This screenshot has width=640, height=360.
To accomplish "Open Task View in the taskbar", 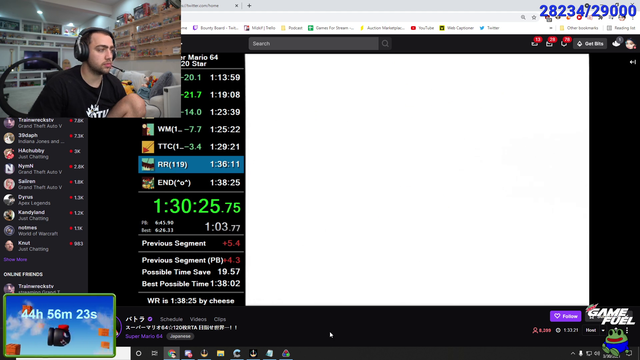I will pos(154,353).
